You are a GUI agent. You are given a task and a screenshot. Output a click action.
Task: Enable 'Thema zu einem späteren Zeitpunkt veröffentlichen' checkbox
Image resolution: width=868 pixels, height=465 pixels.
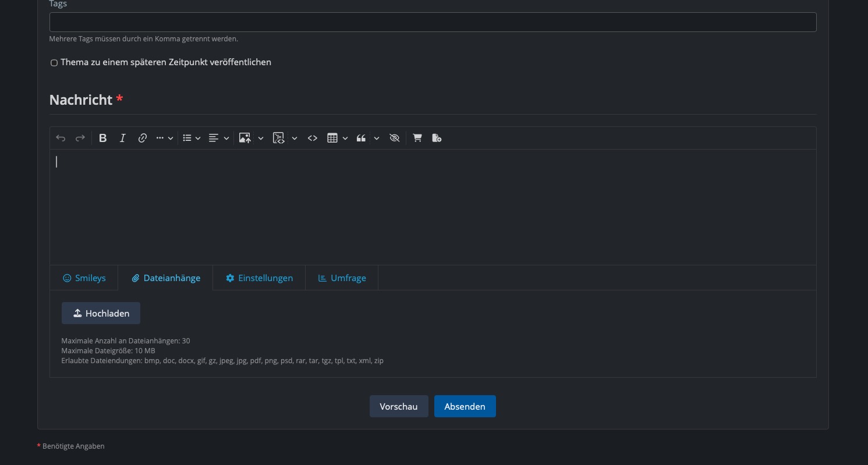click(x=54, y=63)
